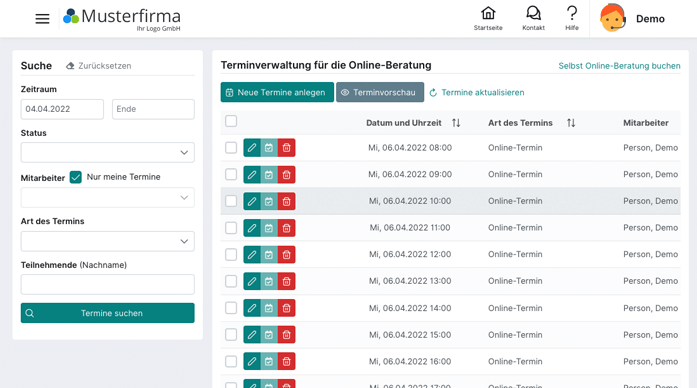Open Kontakt chat icon
697x388 pixels.
(x=533, y=18)
